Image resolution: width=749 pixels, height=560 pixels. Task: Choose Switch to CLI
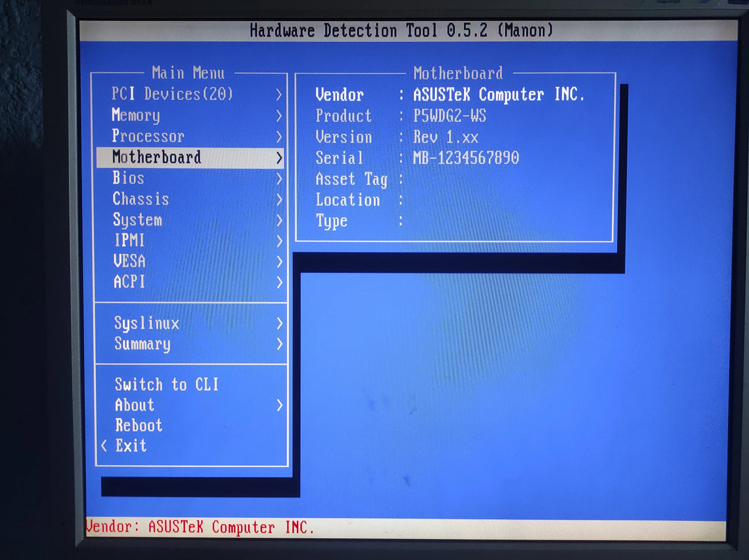[x=166, y=384]
